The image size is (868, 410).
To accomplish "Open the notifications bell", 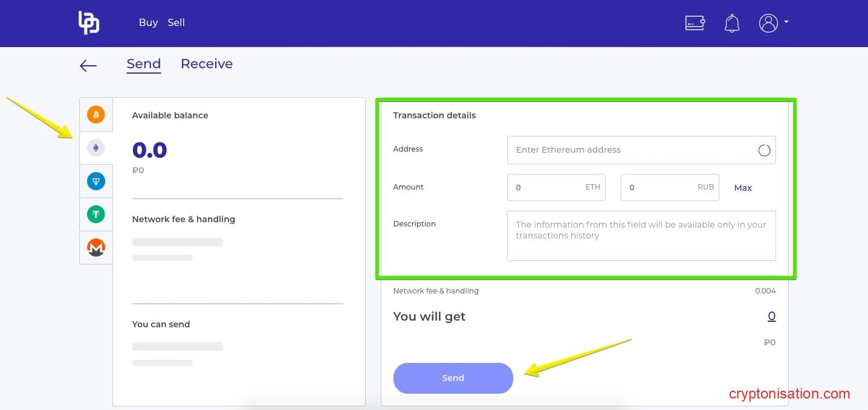I will pos(732,24).
